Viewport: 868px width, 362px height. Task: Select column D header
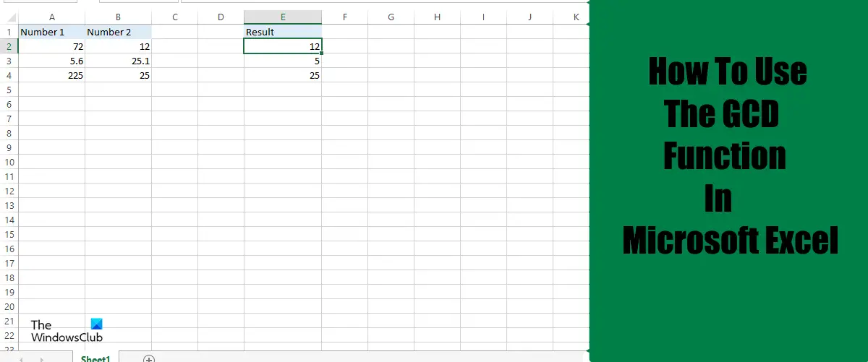(221, 17)
